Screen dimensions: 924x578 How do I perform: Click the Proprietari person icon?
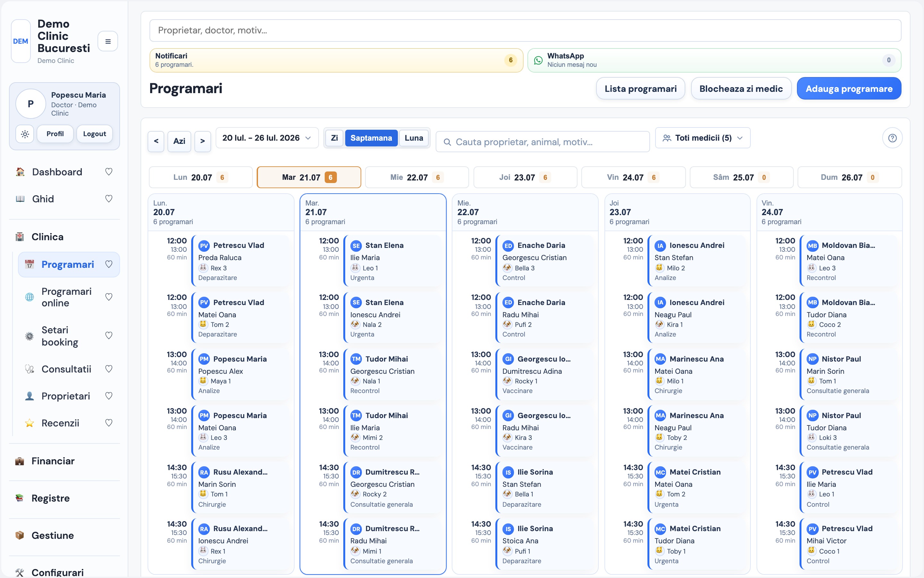click(30, 396)
